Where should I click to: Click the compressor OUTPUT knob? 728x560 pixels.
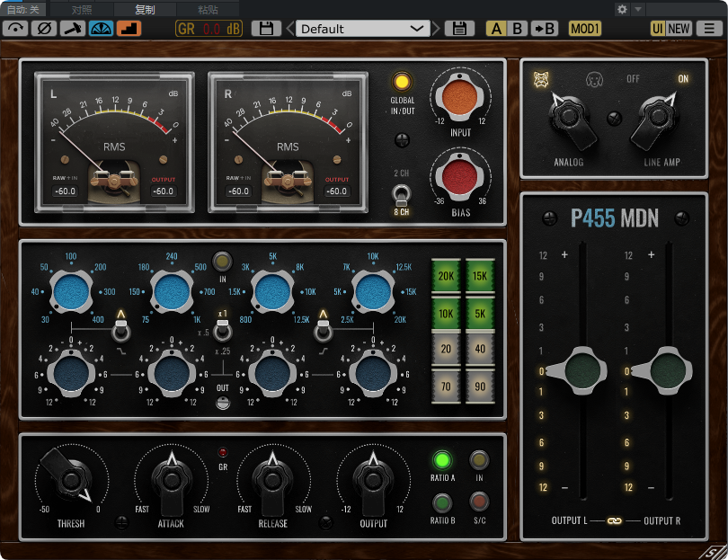(x=373, y=481)
